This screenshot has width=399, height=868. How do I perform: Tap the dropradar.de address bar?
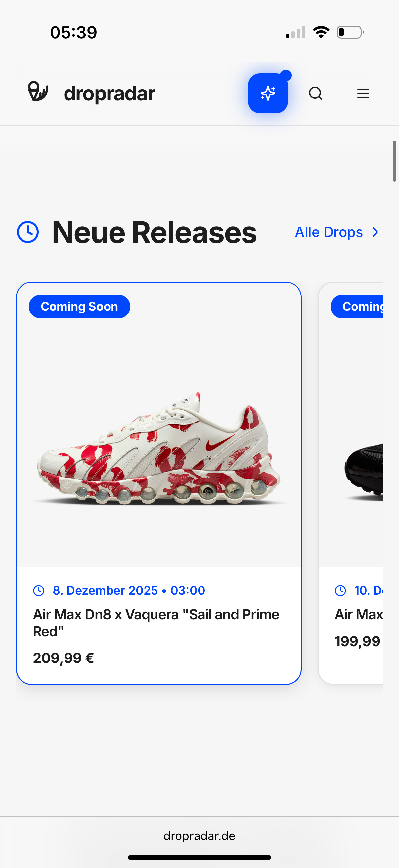199,836
